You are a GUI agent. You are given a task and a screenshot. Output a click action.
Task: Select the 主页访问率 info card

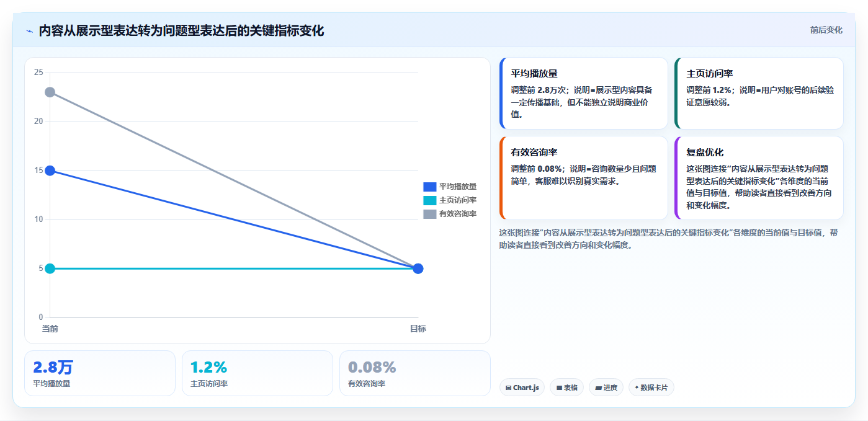[759, 93]
